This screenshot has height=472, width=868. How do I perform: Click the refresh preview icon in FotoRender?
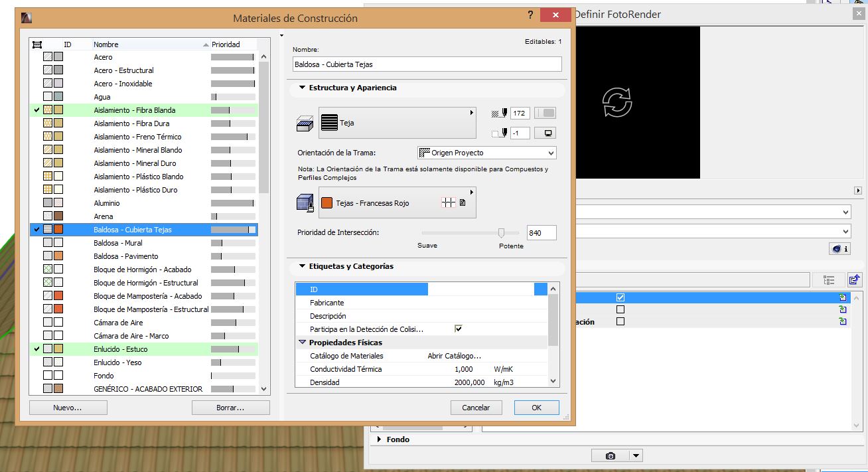pos(616,103)
